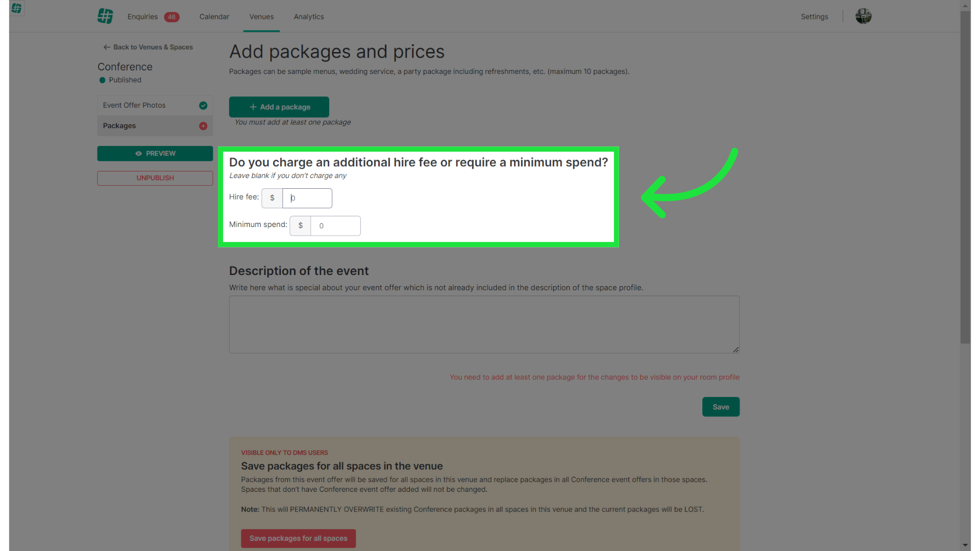The width and height of the screenshot is (980, 551).
Task: Open Settings in the top bar
Action: (x=814, y=17)
